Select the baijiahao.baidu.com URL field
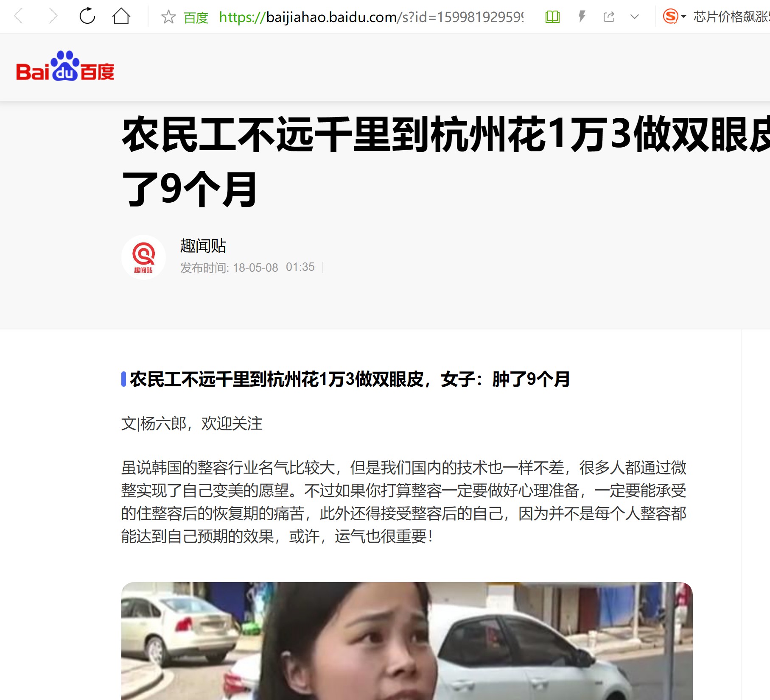The height and width of the screenshot is (700, 770). point(372,17)
